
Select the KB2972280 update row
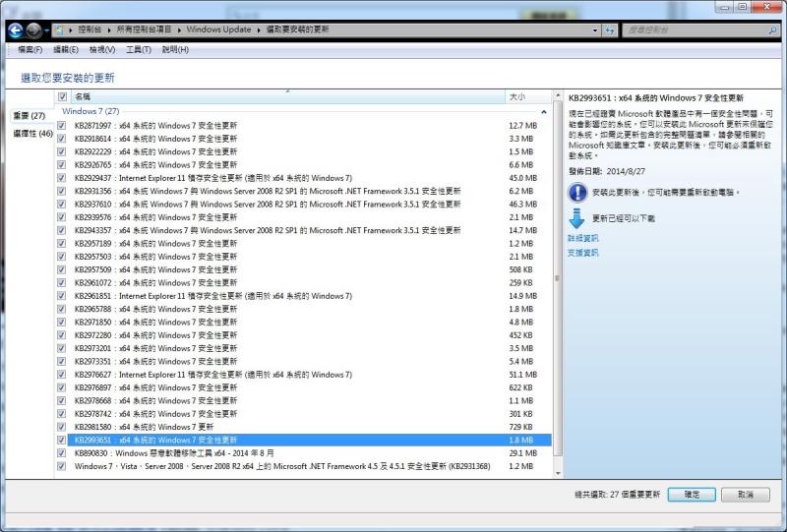(303, 335)
